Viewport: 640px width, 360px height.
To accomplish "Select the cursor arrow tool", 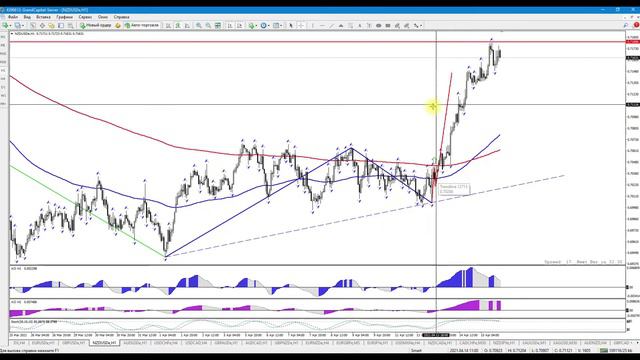I will 291,25.
